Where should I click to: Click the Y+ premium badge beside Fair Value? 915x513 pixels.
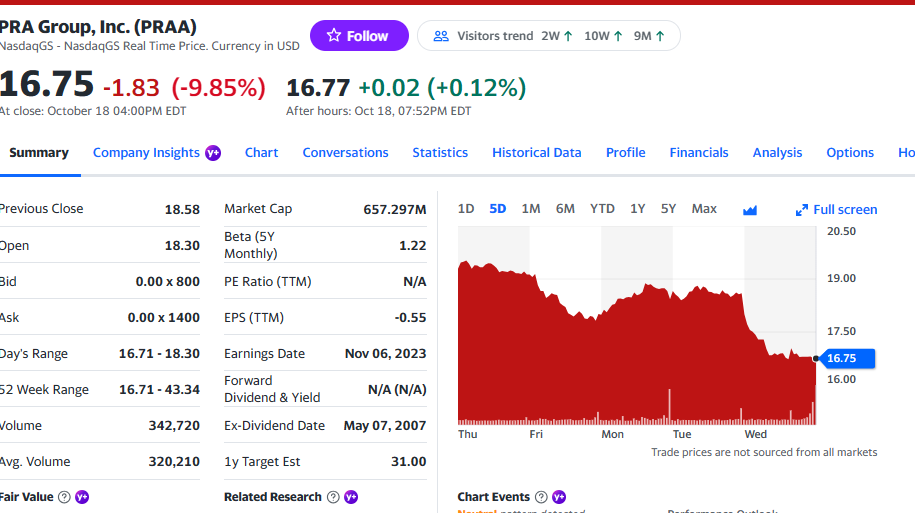click(82, 497)
